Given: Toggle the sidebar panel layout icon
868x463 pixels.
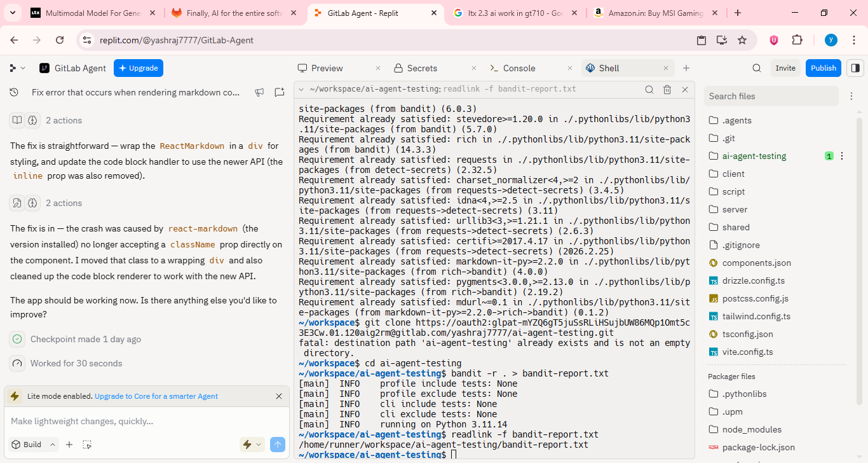Looking at the screenshot, I should (x=855, y=68).
